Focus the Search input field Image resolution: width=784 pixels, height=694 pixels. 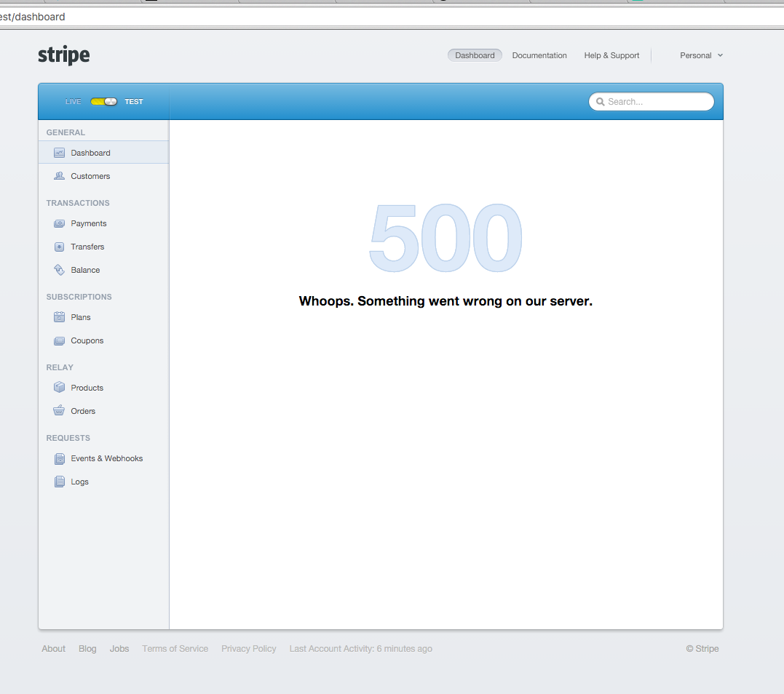click(x=652, y=101)
